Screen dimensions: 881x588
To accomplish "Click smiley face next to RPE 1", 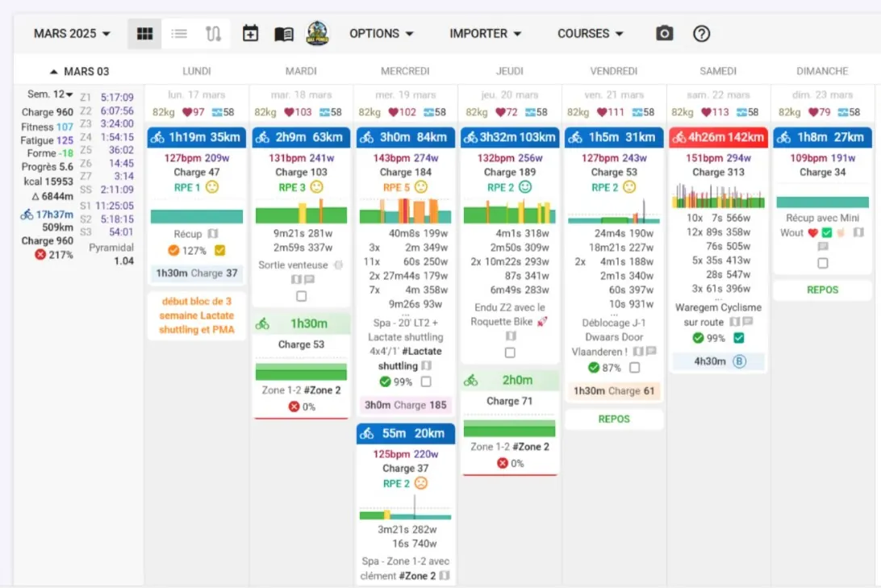I will [x=212, y=187].
